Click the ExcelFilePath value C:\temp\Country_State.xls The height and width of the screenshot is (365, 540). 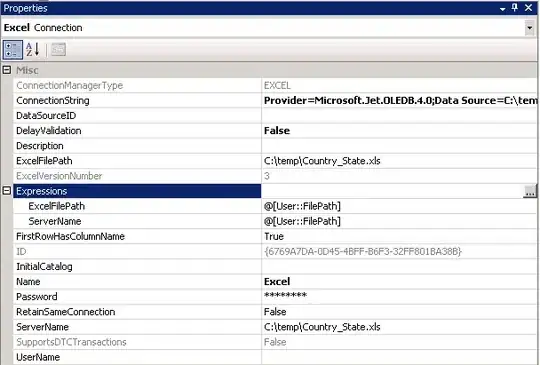322,161
